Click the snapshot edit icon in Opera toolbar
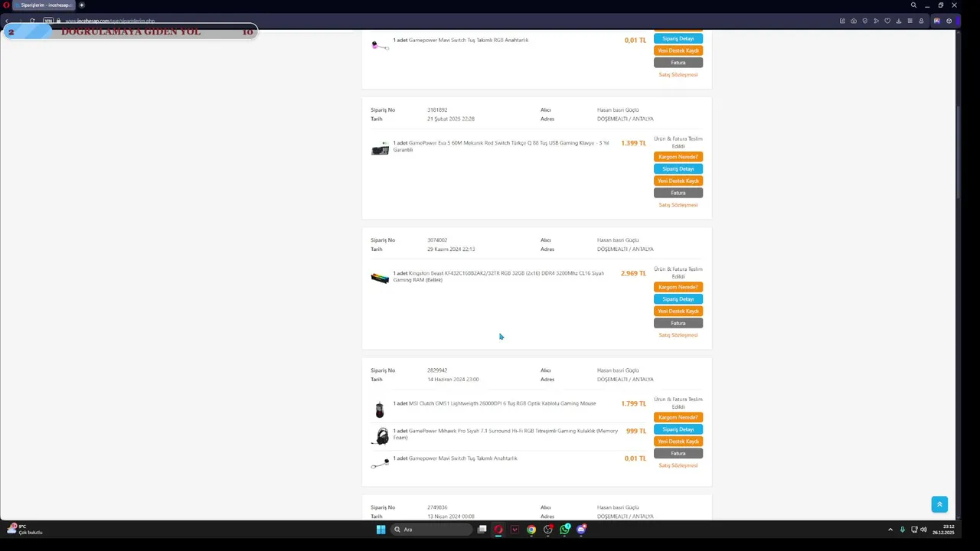The width and height of the screenshot is (980, 551). [x=842, y=21]
